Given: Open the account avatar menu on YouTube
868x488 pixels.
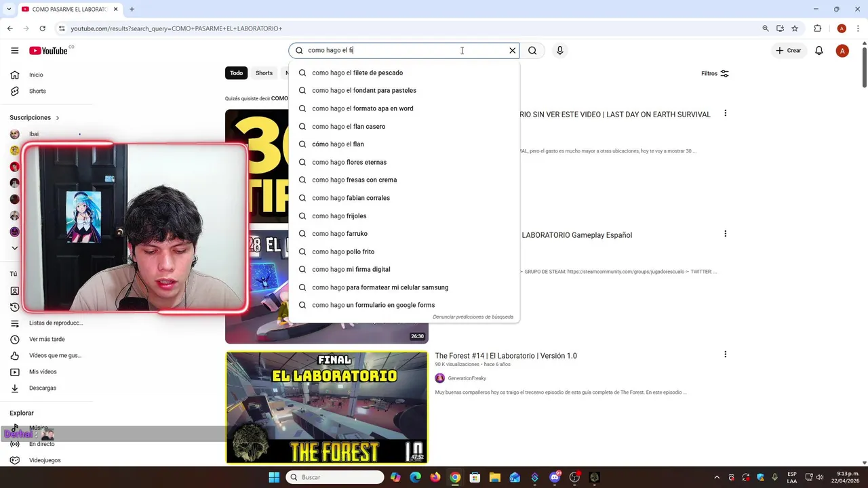Looking at the screenshot, I should [842, 51].
